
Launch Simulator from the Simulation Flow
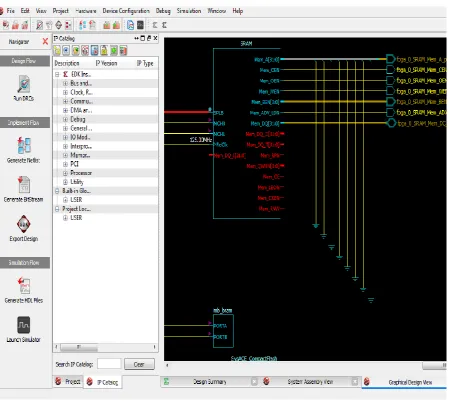[24, 325]
